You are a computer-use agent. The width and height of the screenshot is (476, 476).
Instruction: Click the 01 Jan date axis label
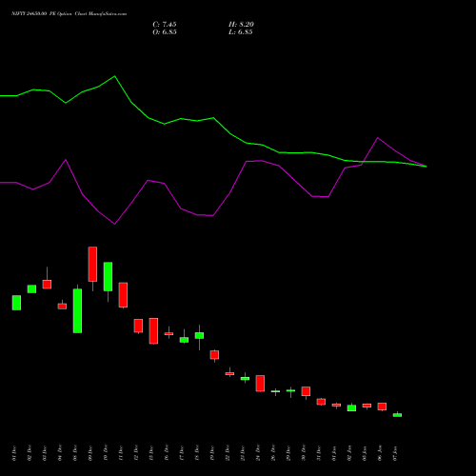tap(333, 453)
